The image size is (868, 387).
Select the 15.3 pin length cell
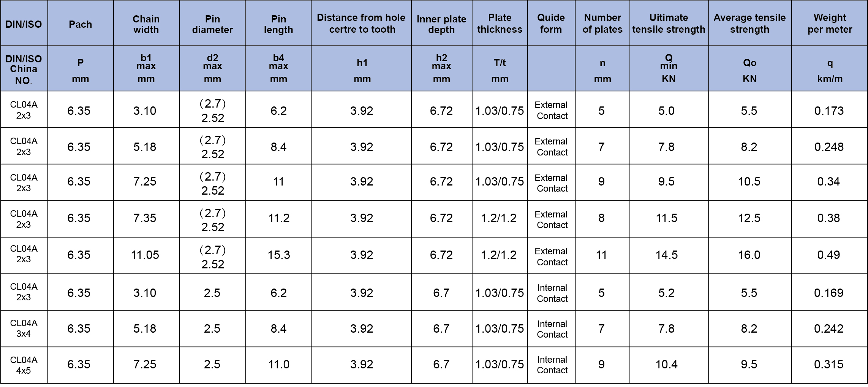[279, 255]
